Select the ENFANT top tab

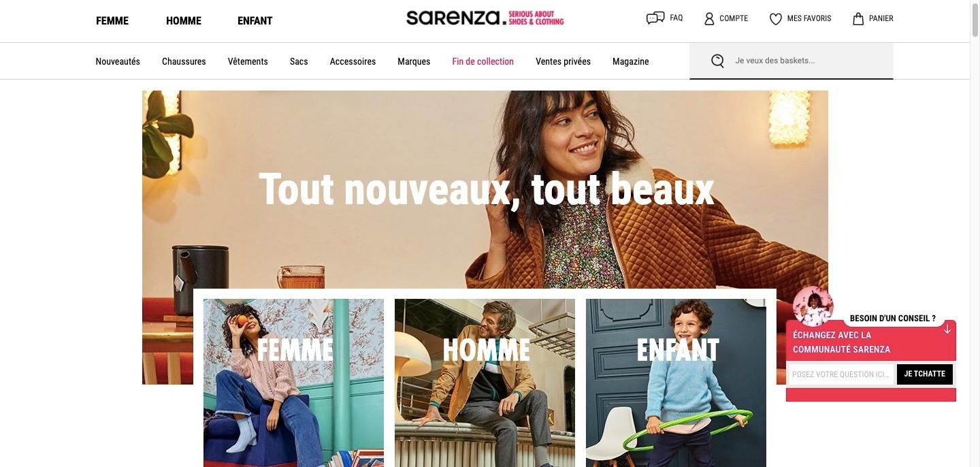255,20
